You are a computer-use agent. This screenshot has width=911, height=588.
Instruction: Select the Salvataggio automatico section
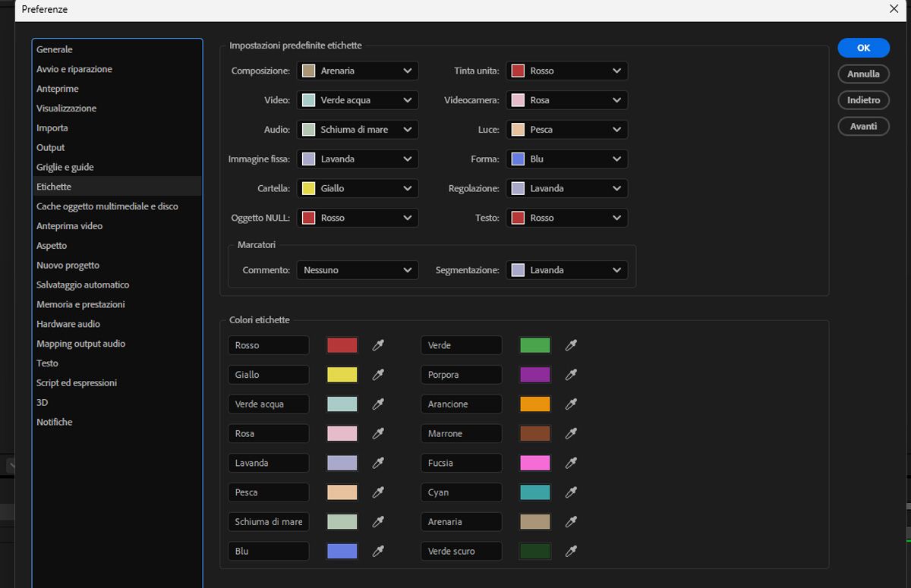(x=118, y=285)
